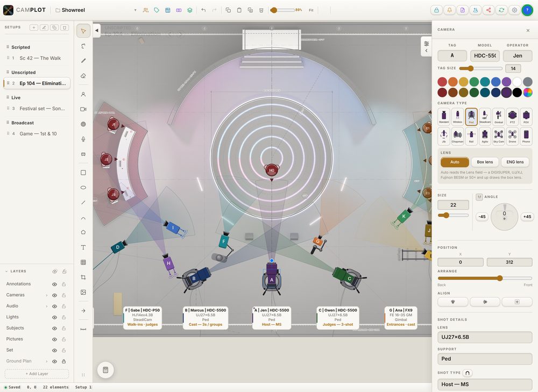Image resolution: width=538 pixels, height=392 pixels.
Task: Select the ellipse shape tool
Action: (x=83, y=188)
